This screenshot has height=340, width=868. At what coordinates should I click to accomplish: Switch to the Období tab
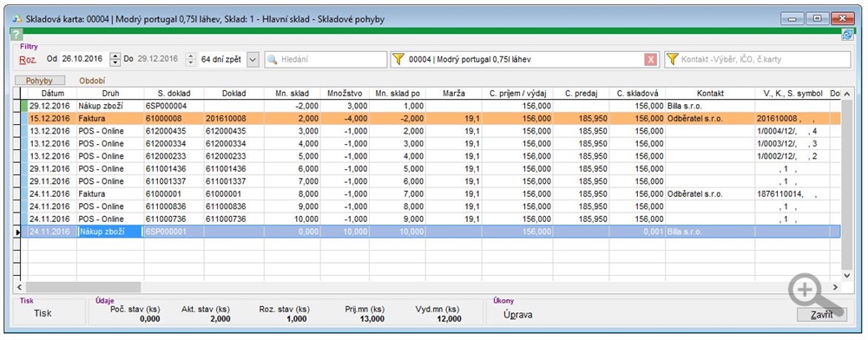(93, 81)
